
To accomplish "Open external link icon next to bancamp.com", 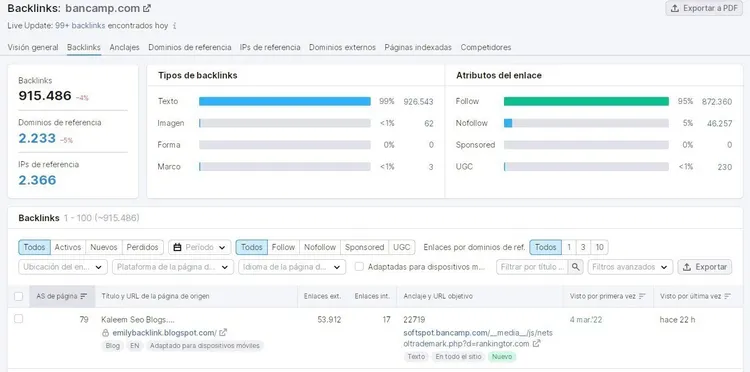I will point(147,8).
